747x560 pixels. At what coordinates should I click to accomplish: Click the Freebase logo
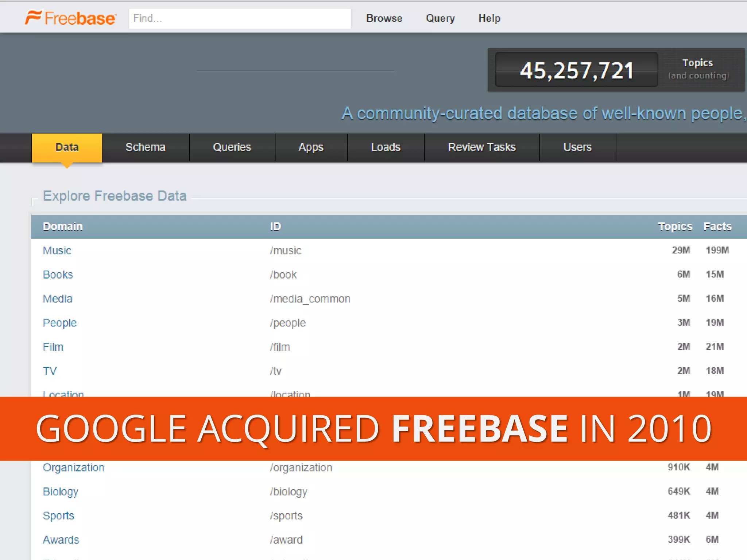[x=71, y=18]
